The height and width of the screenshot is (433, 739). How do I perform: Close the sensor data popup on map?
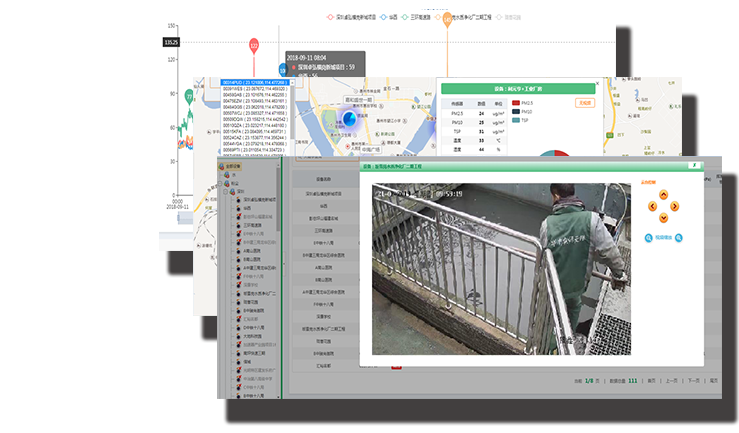coord(597,83)
